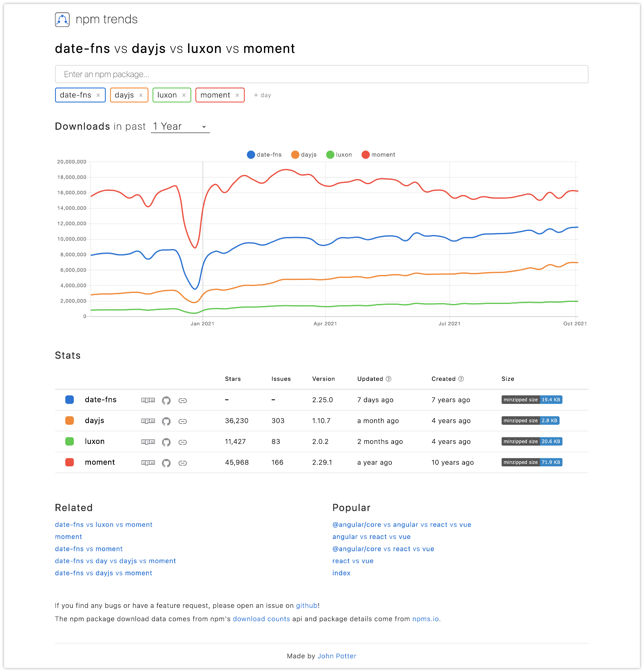Open GitHub icon for dayjs
644x672 pixels.
(166, 421)
